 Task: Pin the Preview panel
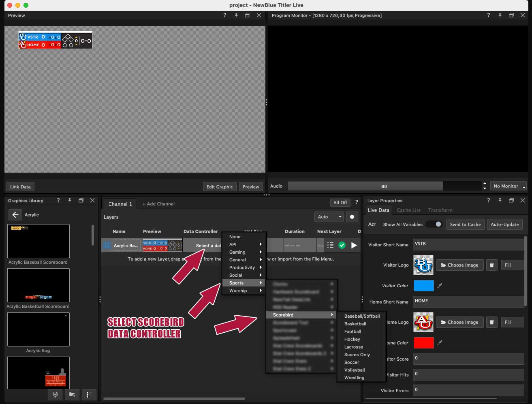coord(236,15)
